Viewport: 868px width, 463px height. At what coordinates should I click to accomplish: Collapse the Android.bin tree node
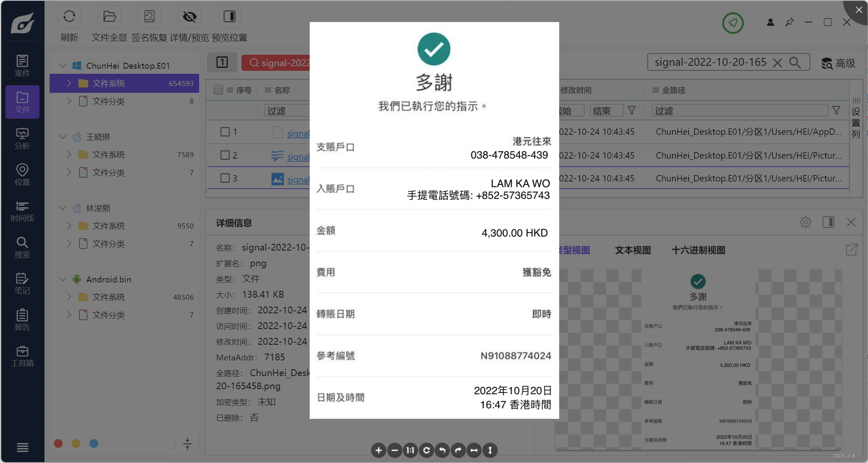[63, 279]
